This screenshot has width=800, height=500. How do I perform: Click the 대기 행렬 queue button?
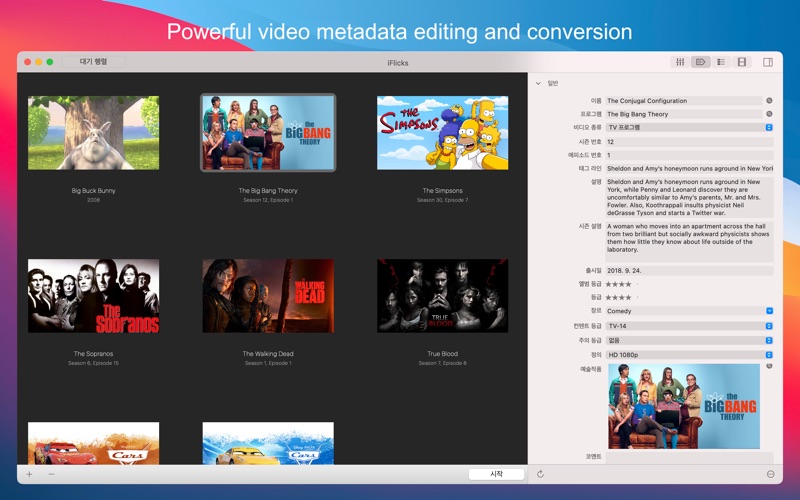coord(93,62)
